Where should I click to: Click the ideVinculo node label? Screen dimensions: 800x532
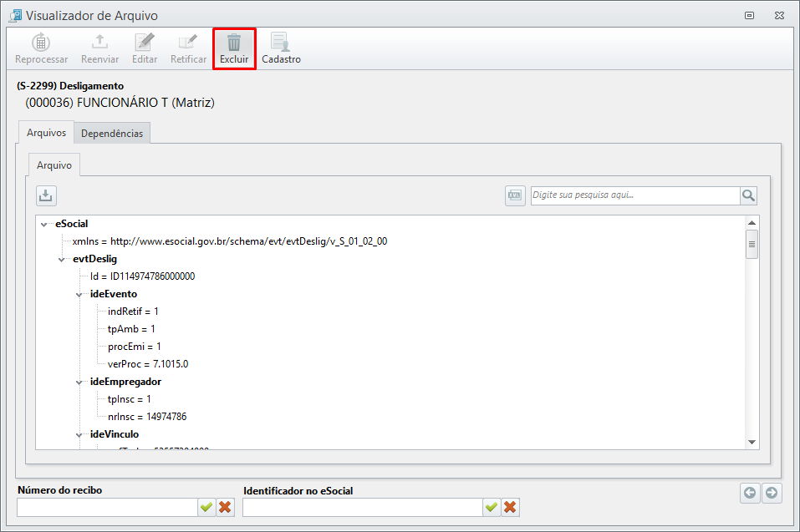point(115,434)
